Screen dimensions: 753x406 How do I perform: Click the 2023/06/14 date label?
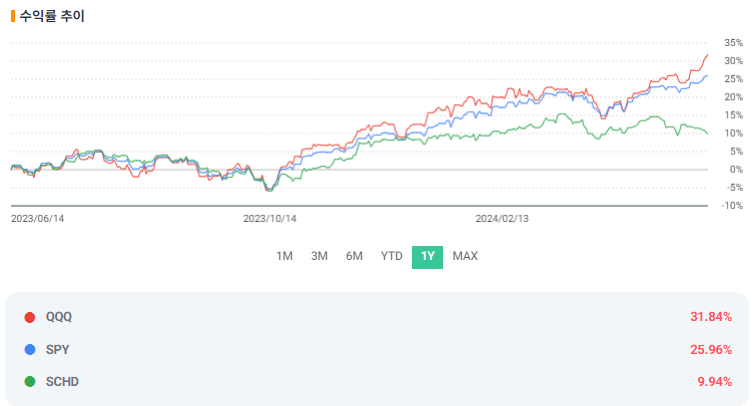point(37,219)
